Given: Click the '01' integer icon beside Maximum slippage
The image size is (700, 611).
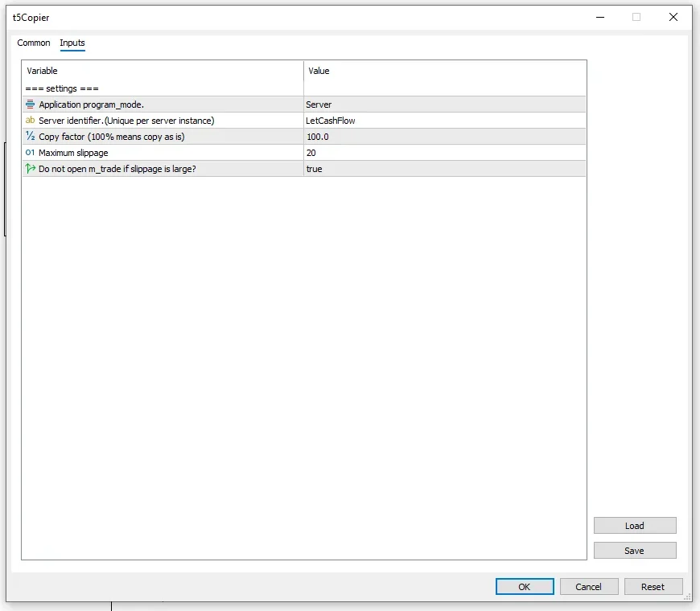Looking at the screenshot, I should [30, 153].
